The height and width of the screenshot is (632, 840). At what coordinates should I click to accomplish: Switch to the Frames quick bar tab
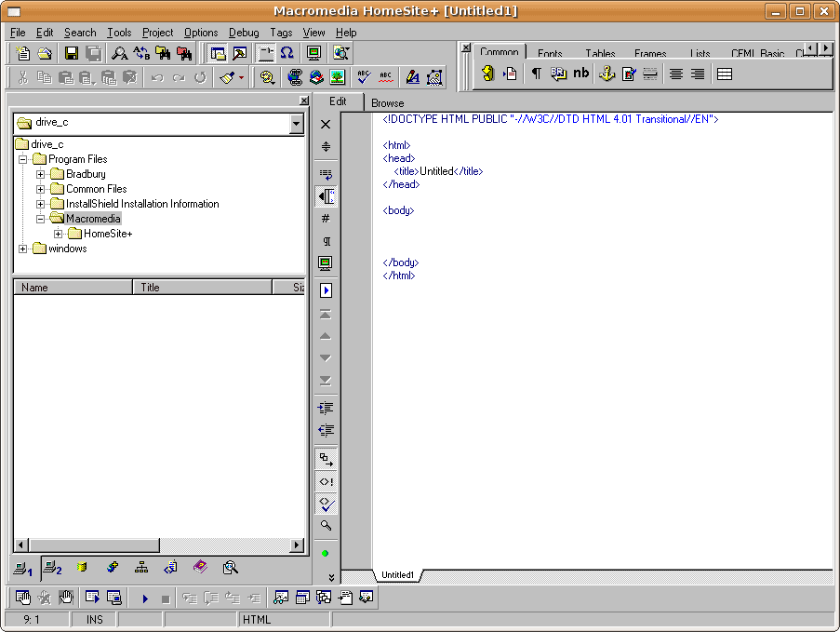tap(650, 53)
